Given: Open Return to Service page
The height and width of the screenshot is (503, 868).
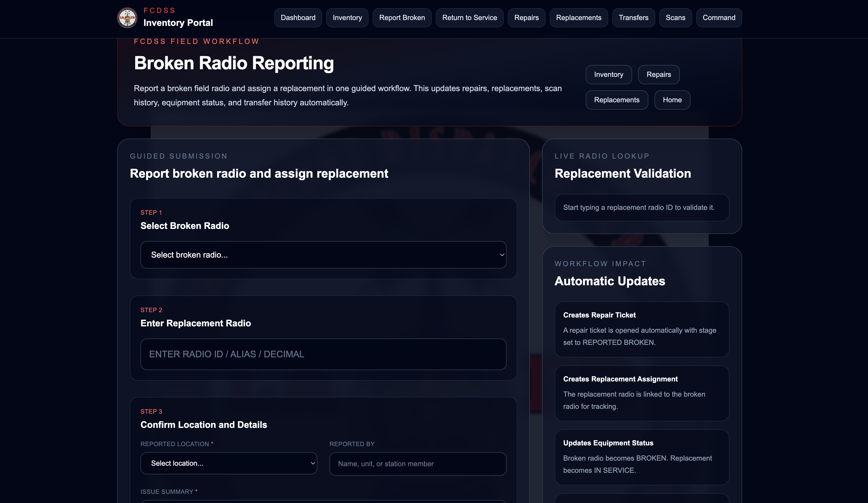Looking at the screenshot, I should click(469, 18).
